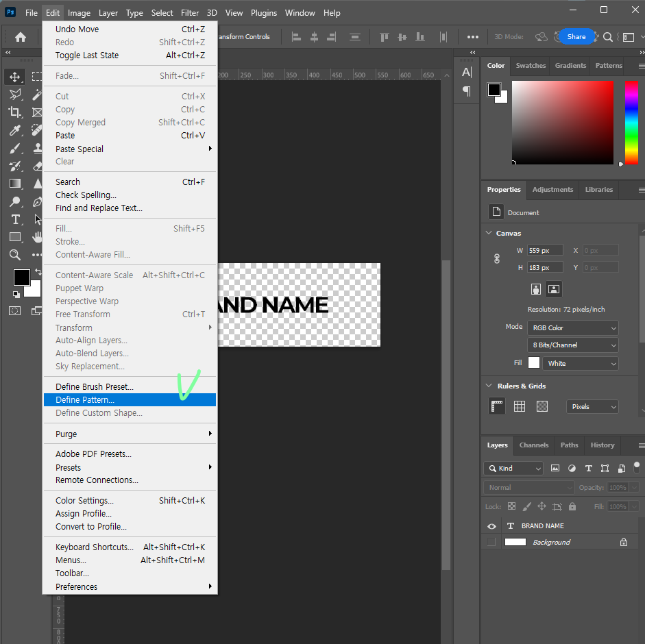Switch to the Channels tab
This screenshot has width=645, height=644.
pos(534,445)
